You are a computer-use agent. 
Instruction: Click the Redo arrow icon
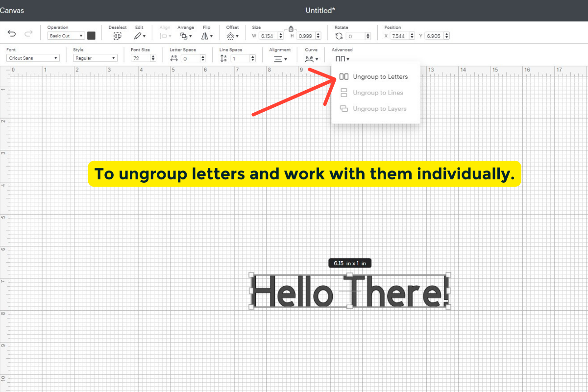(x=28, y=34)
